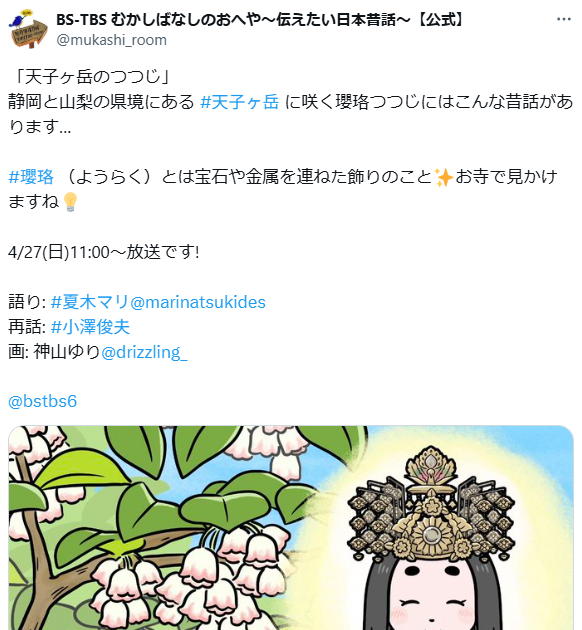This screenshot has width=582, height=630.
Task: Open the BS-TBS むかしばなしのおへや display name
Action: tap(261, 19)
